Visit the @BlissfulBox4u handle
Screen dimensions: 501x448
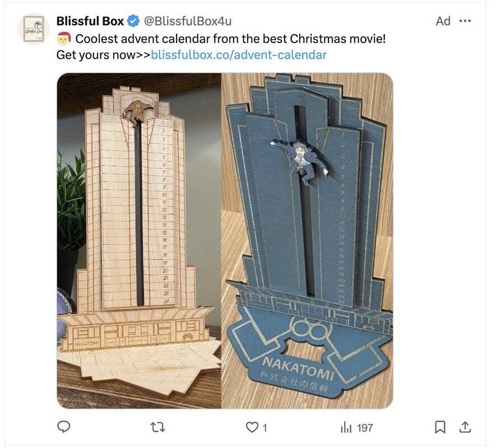tap(188, 21)
